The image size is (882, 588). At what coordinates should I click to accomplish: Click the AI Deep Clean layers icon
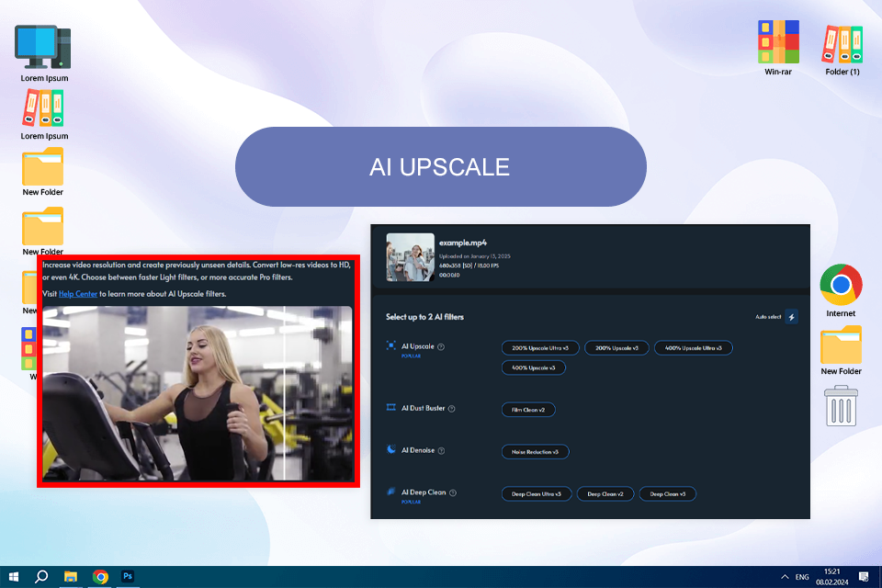click(391, 492)
